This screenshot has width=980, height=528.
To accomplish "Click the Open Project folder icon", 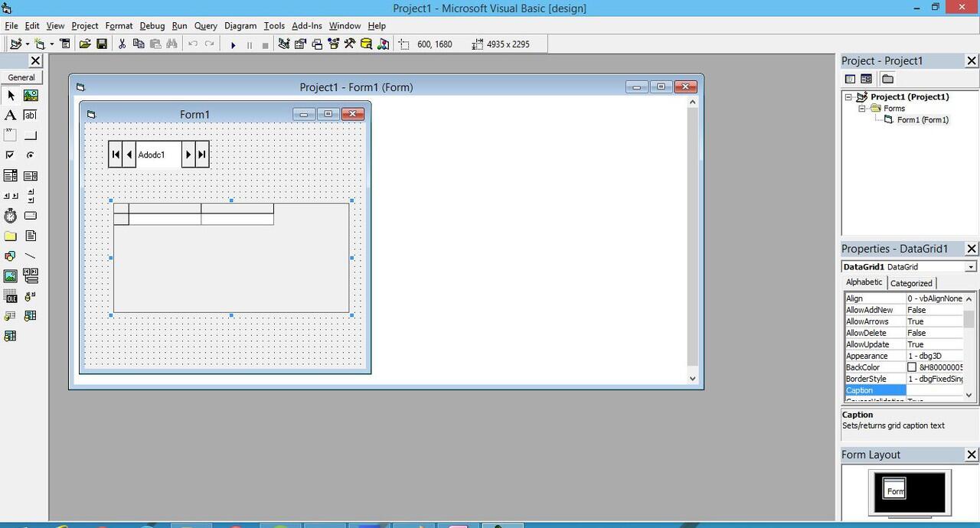I will 85,44.
